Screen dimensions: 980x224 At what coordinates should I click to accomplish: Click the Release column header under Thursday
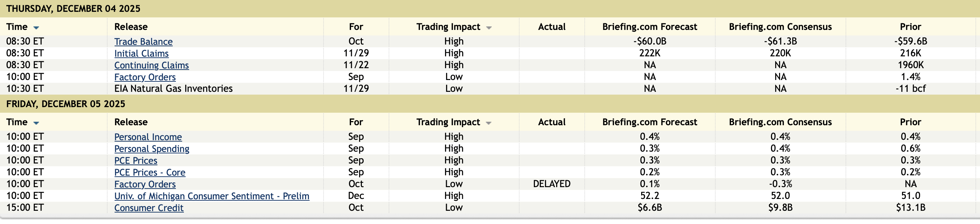point(131,27)
